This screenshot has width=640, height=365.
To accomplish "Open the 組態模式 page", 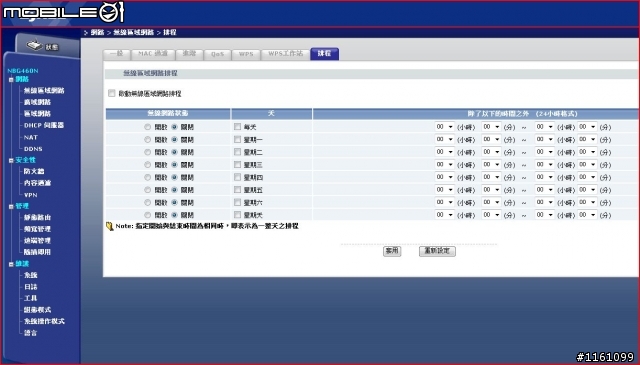I will click(37, 310).
